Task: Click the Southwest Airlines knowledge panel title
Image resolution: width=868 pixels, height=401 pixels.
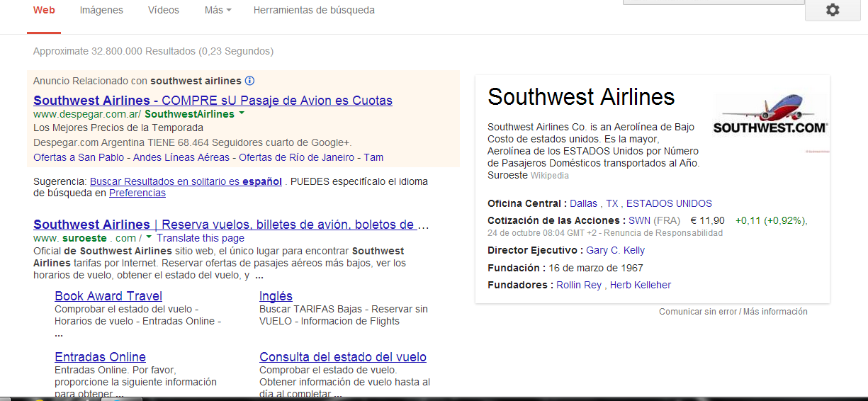Action: click(581, 97)
